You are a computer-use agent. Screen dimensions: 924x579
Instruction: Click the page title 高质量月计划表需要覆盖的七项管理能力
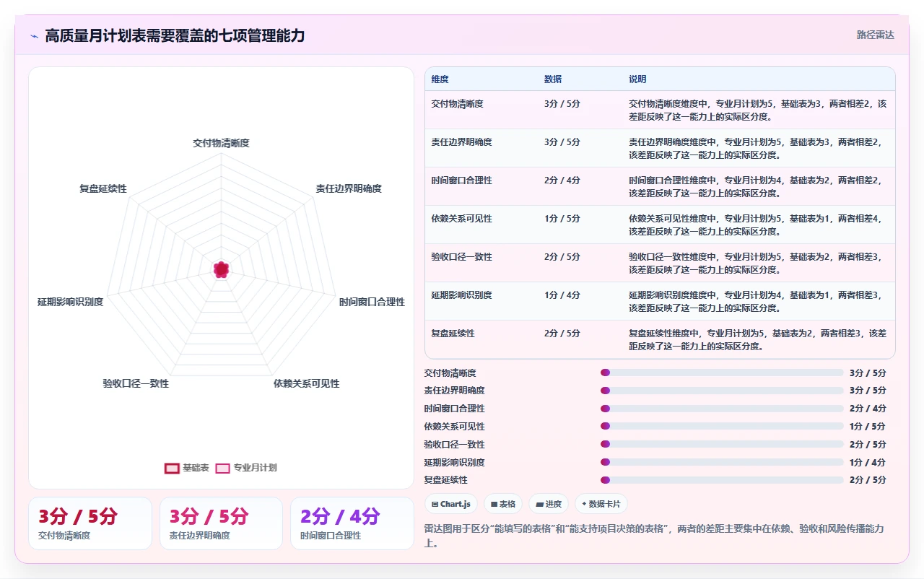(175, 35)
